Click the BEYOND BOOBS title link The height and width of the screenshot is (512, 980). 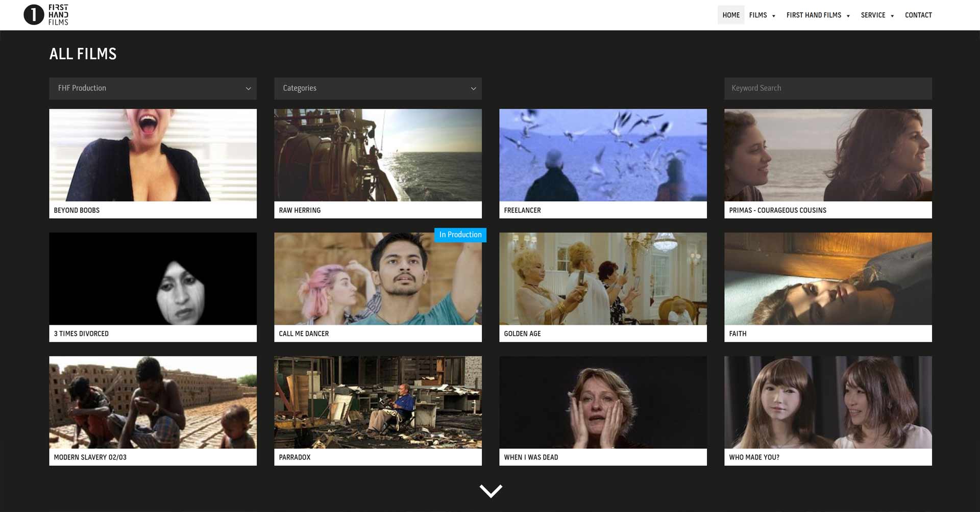[77, 210]
